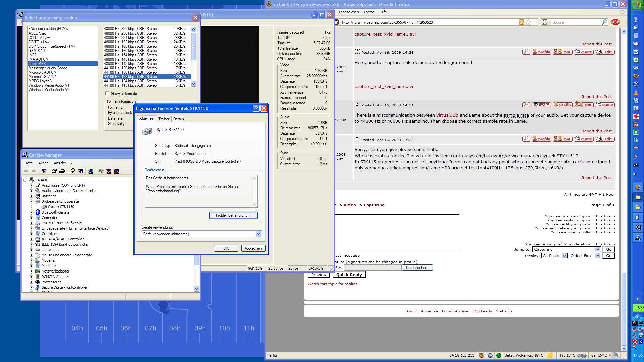
Task: Open Google search engine selector dropdown
Action: 546,22
